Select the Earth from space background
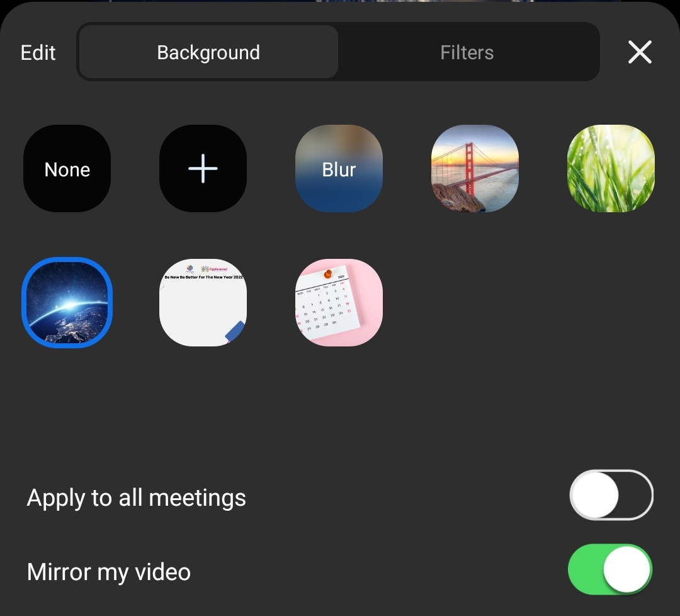 [67, 302]
